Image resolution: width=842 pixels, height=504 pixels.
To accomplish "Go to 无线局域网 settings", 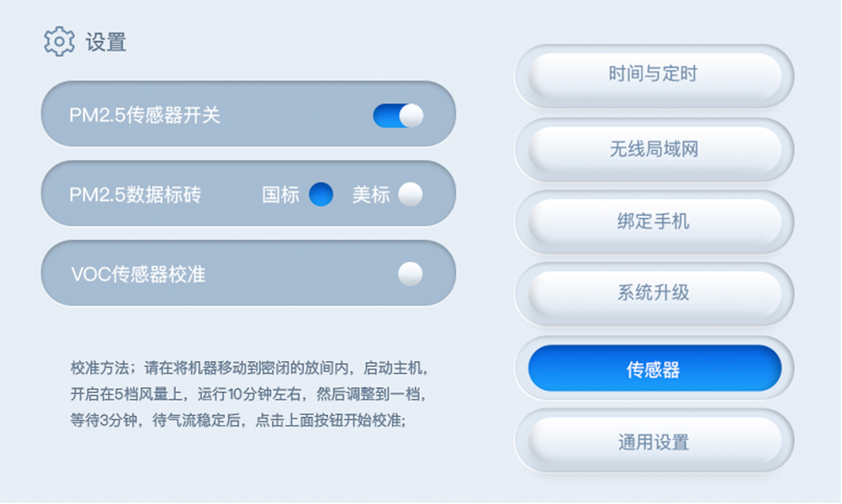I will tap(654, 149).
